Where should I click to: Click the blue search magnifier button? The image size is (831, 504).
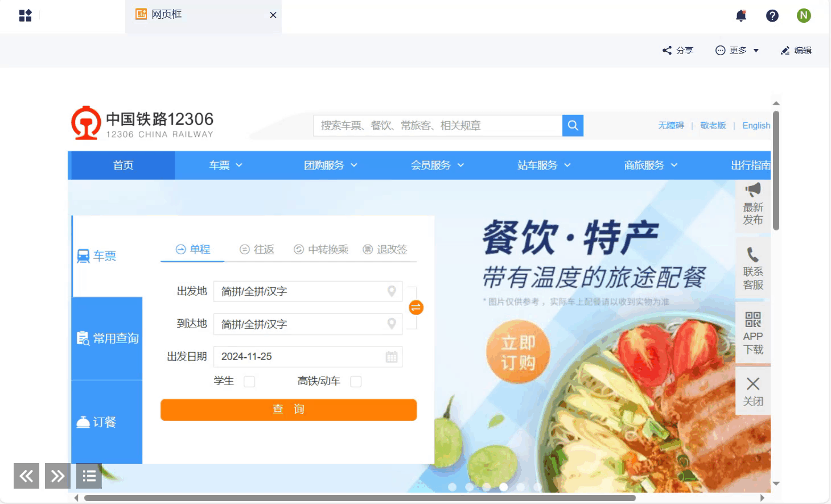(x=573, y=125)
